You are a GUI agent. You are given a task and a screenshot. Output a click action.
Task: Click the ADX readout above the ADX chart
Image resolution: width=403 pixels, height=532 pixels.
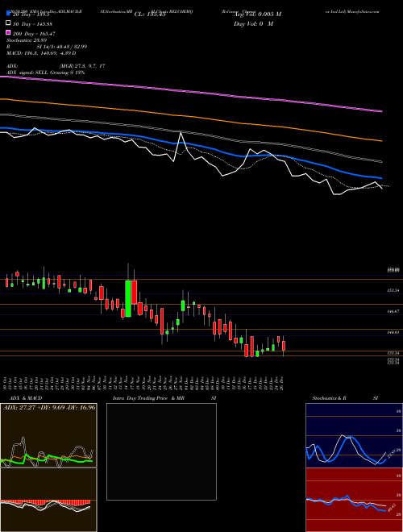pyautogui.click(x=49, y=407)
